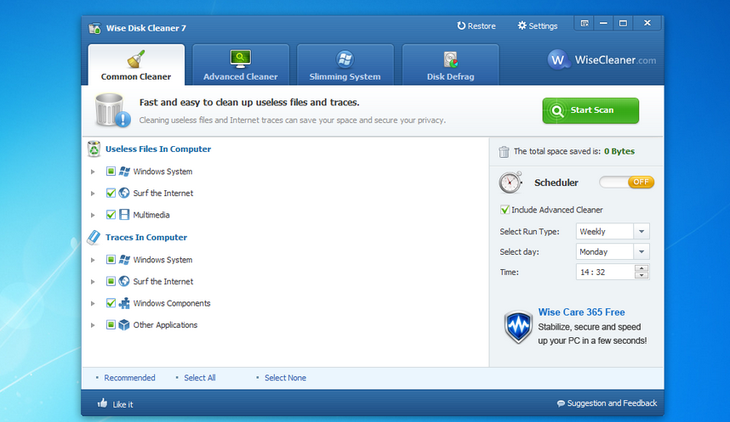
Task: Click Windows flag icon under Traces In Computer
Action: pos(124,259)
